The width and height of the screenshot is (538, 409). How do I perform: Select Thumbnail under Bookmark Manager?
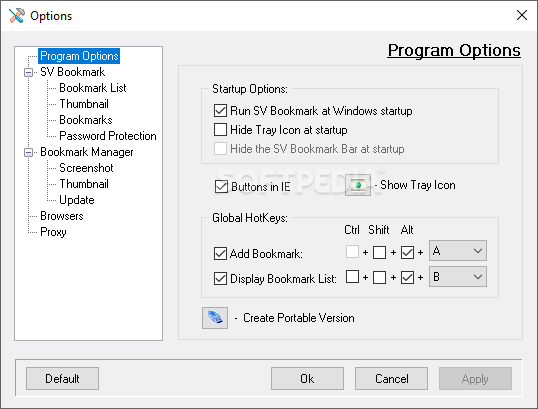click(x=84, y=184)
